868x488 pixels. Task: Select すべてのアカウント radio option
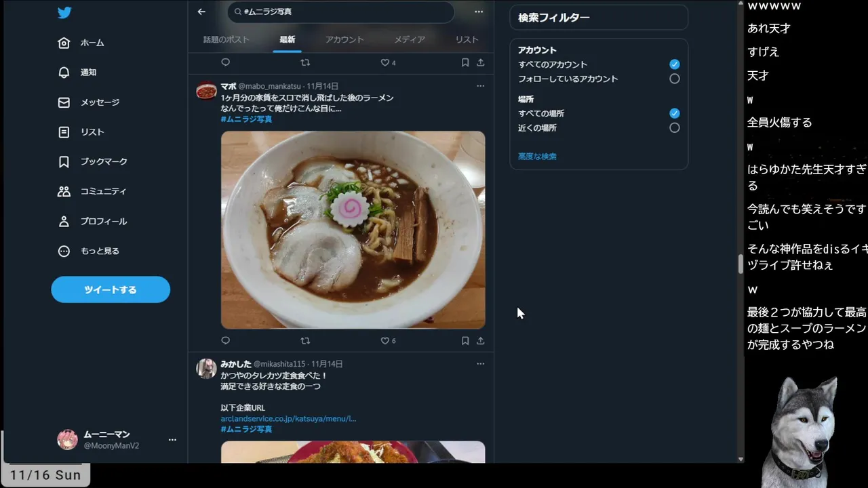(x=674, y=64)
